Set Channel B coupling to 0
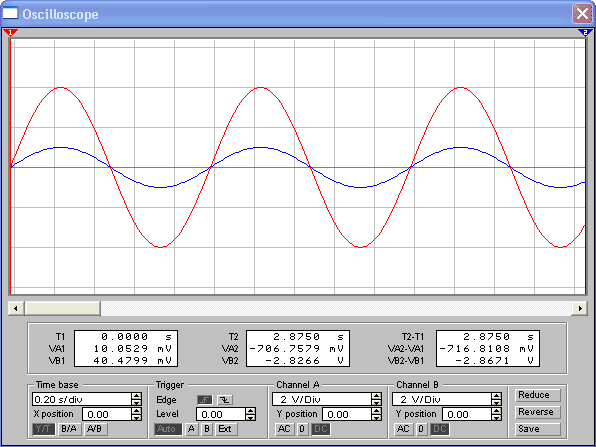Image resolution: width=596 pixels, height=447 pixels. pyautogui.click(x=421, y=429)
